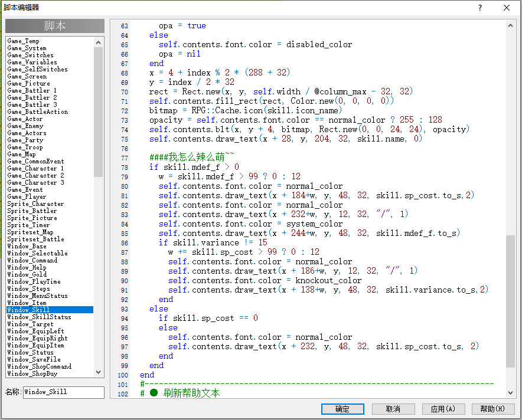Select Sprite_Battler script
522x420 pixels.
click(x=32, y=211)
